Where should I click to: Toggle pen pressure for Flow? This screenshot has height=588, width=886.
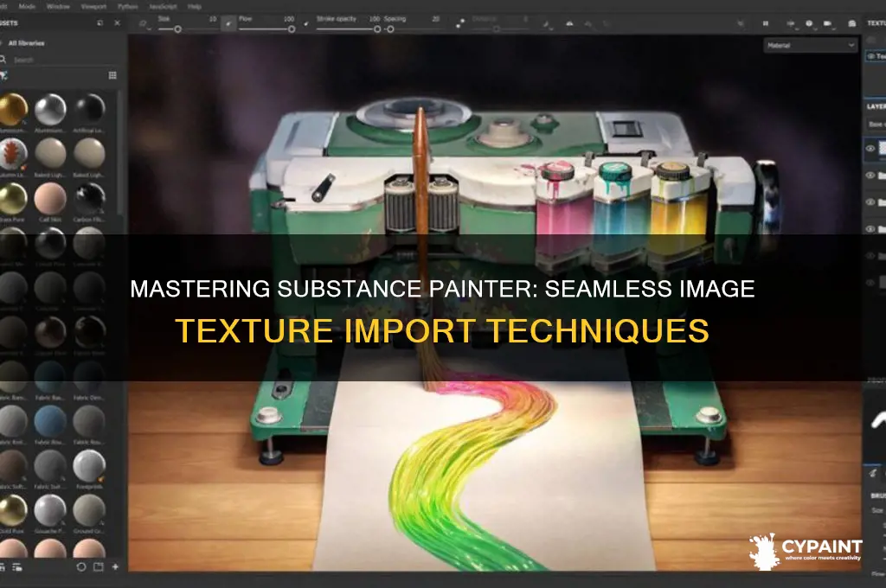click(x=305, y=23)
